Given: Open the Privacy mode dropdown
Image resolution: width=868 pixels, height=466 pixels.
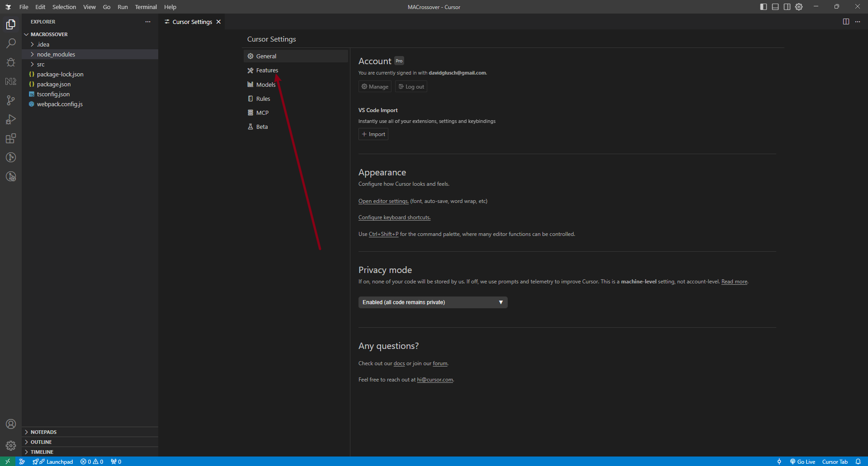Looking at the screenshot, I should pyautogui.click(x=433, y=302).
